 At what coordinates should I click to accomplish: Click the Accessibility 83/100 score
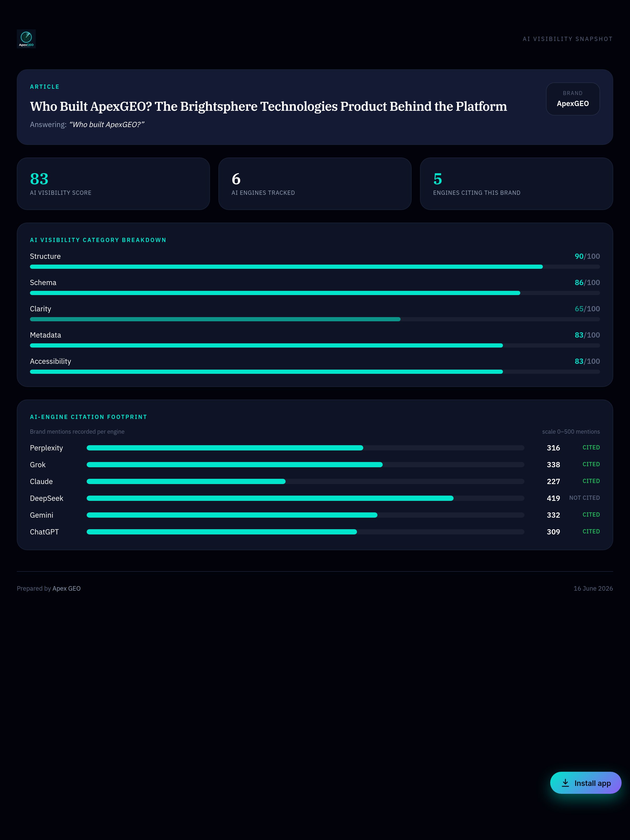pyautogui.click(x=587, y=361)
